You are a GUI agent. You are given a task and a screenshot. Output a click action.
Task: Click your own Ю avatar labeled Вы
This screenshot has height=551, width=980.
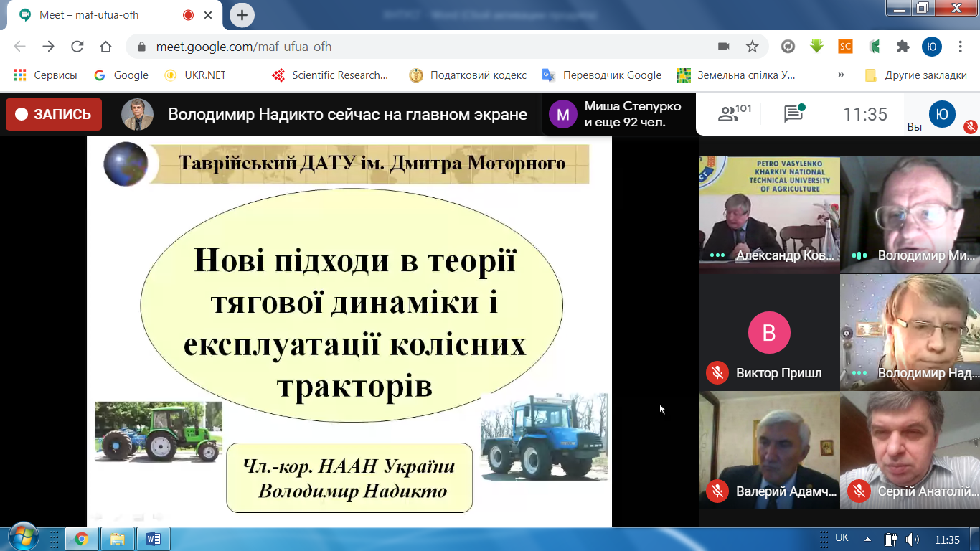943,114
